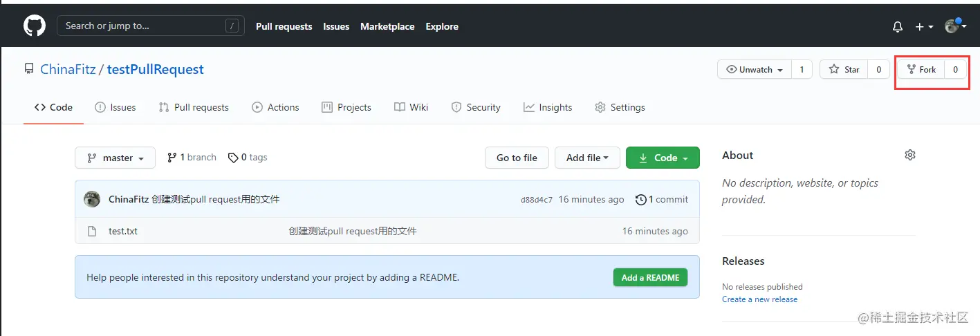
Task: Click the stargazers count 0
Action: point(879,69)
